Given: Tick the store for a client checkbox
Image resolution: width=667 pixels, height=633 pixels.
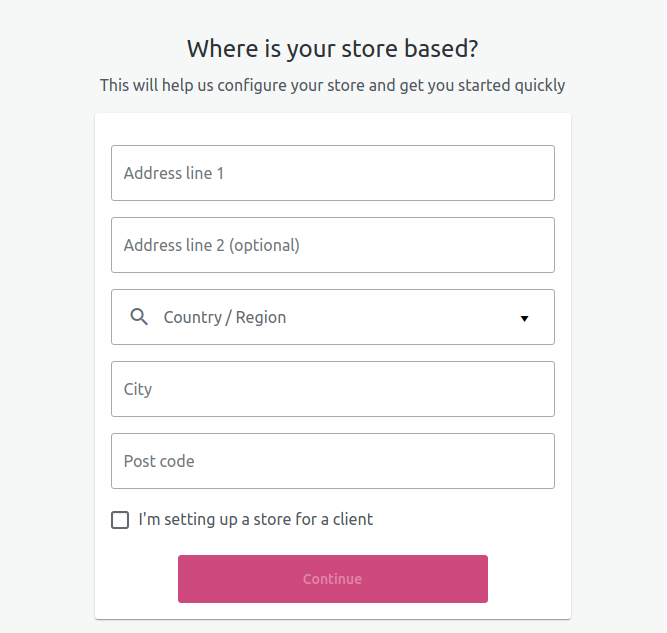Looking at the screenshot, I should point(120,520).
